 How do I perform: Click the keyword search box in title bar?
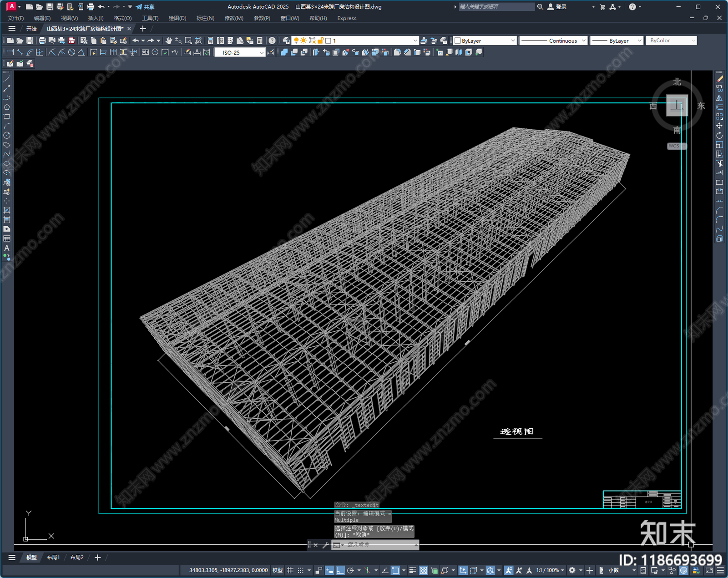496,7
